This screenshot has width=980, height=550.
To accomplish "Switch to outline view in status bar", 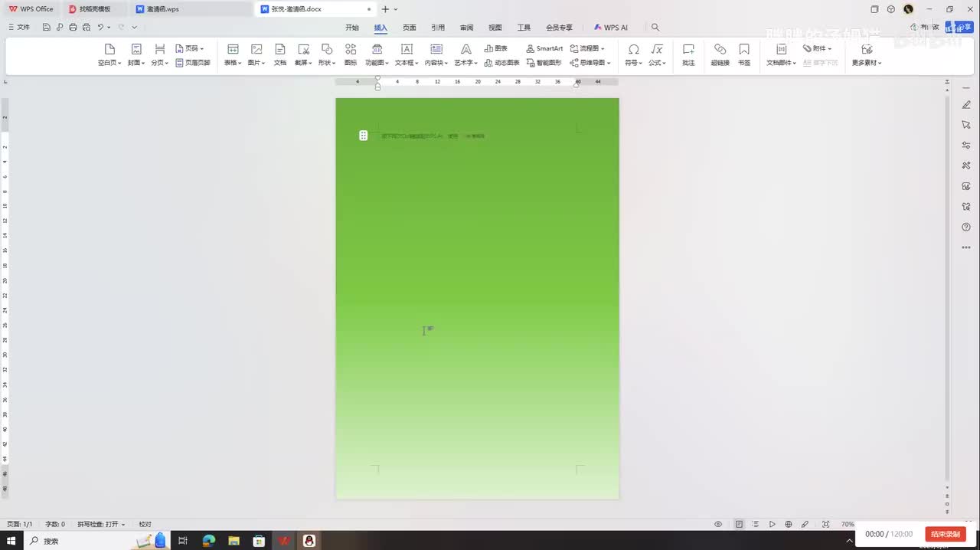I will pyautogui.click(x=755, y=524).
